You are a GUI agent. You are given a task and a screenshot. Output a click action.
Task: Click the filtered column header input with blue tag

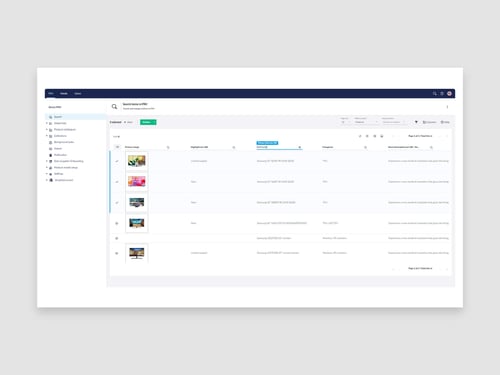(x=277, y=147)
